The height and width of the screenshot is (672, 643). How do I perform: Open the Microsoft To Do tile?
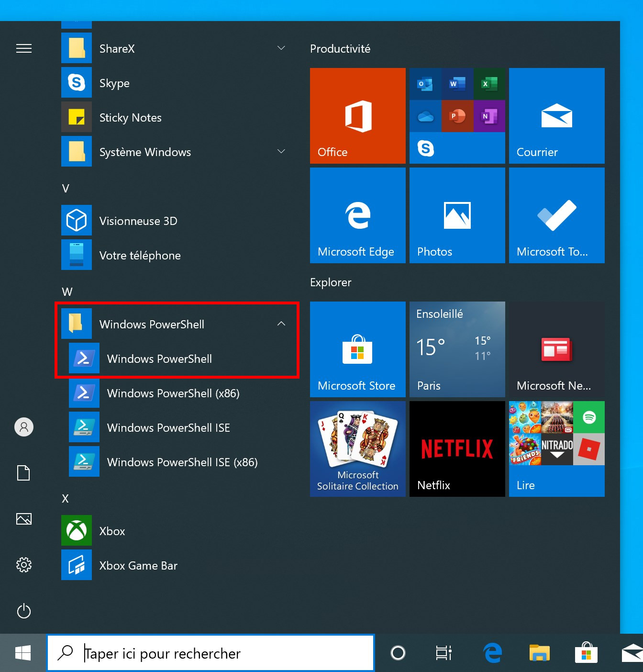pyautogui.click(x=557, y=215)
